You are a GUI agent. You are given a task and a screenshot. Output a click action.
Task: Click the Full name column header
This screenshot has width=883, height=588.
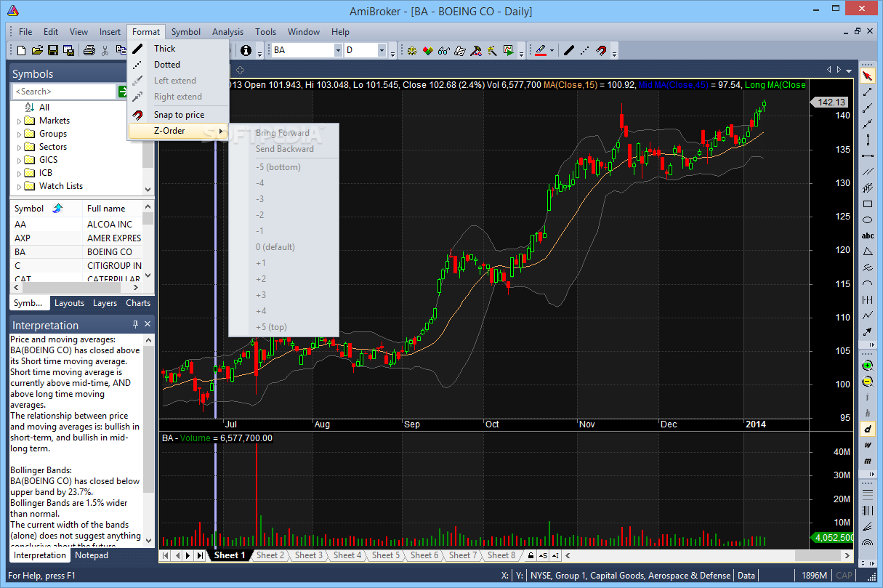[x=112, y=209]
